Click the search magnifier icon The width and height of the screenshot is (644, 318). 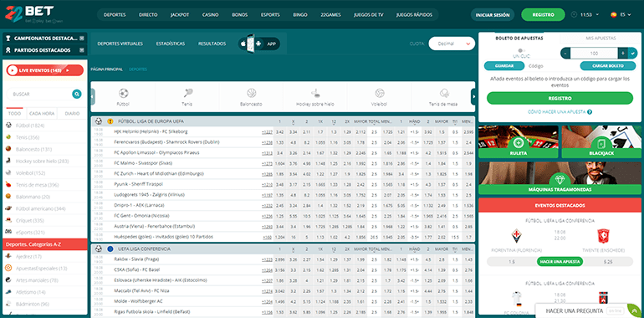coord(76,94)
